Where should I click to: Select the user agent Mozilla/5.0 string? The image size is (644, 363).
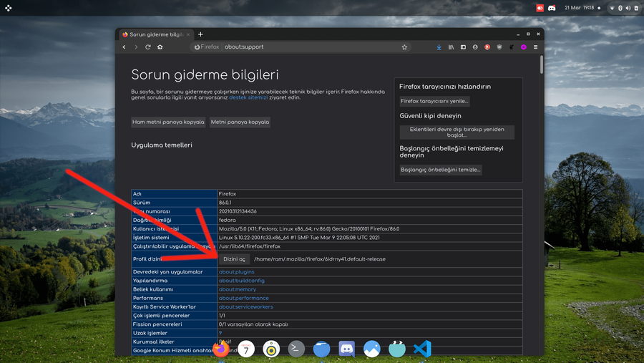tap(309, 228)
